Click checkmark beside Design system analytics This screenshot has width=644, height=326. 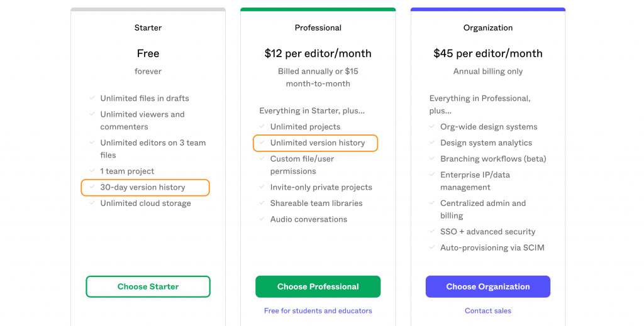pos(432,143)
